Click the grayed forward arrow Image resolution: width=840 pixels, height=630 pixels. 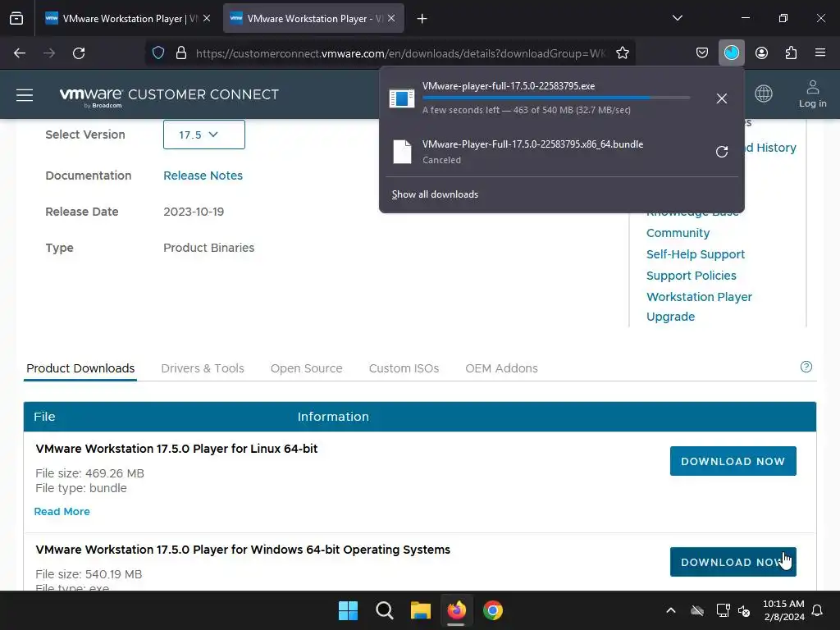tap(49, 53)
